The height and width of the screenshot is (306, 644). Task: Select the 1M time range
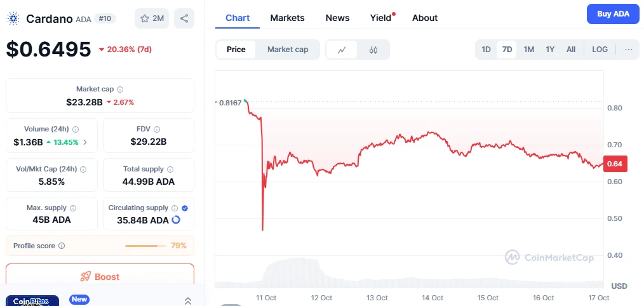click(528, 50)
